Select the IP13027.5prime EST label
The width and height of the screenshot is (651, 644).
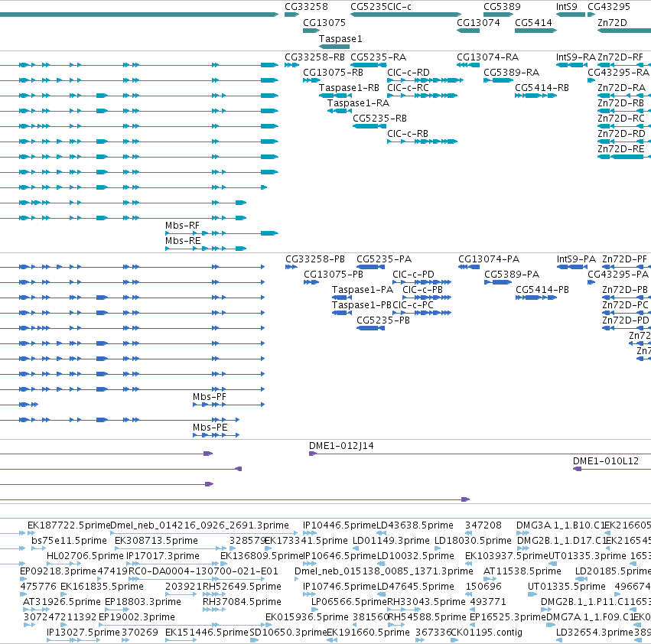click(x=83, y=633)
